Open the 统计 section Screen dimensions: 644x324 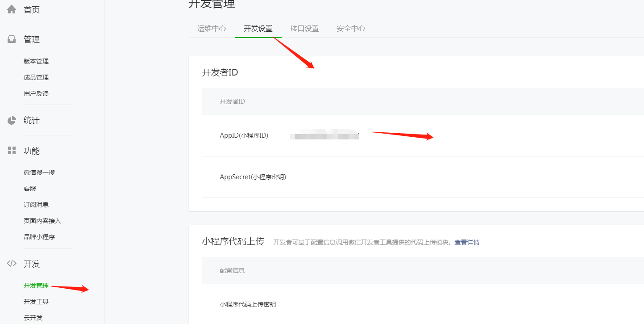click(32, 121)
